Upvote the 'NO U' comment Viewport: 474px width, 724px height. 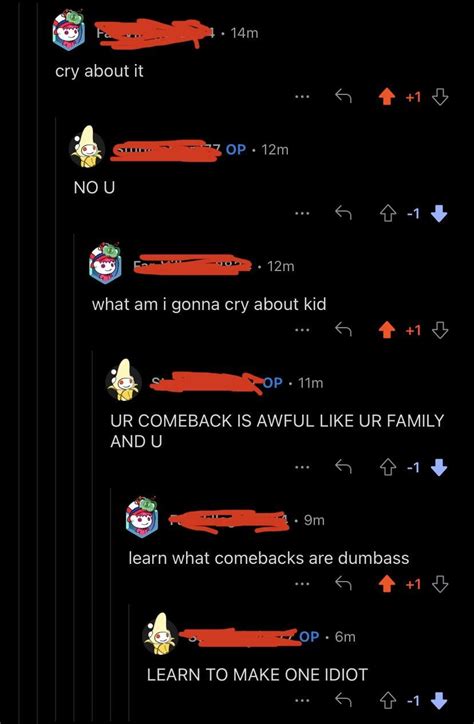click(x=387, y=213)
